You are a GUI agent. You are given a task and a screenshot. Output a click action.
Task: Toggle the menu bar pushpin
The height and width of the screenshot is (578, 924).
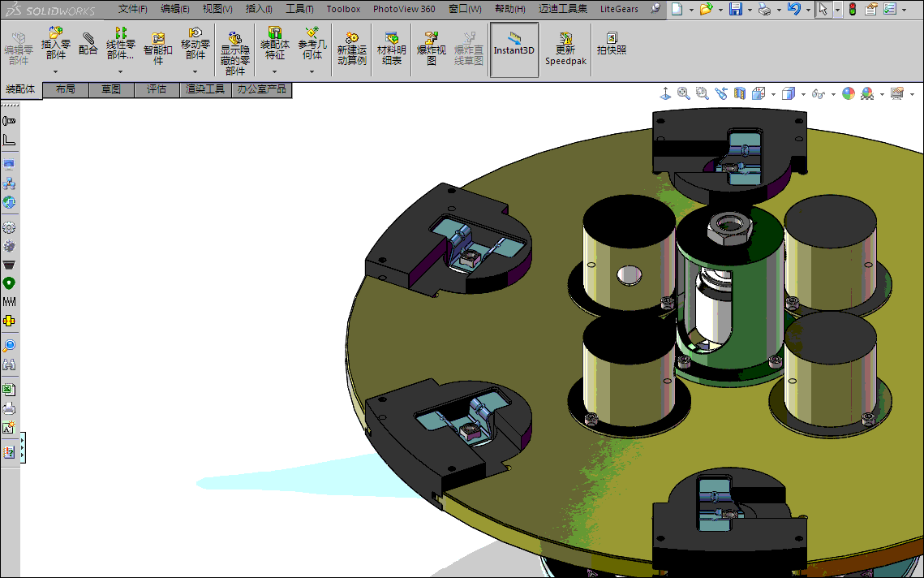[x=655, y=9]
